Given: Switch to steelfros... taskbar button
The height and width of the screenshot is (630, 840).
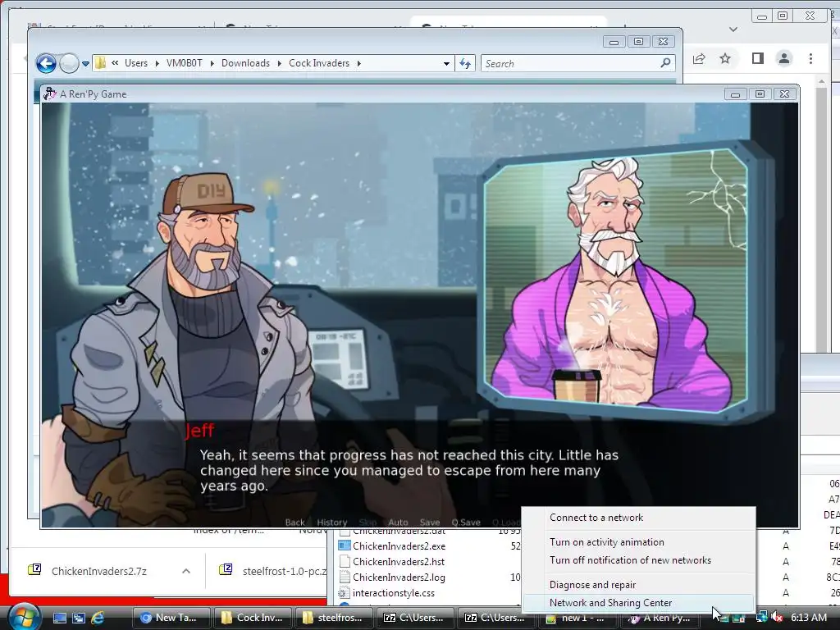Looking at the screenshot, I should pyautogui.click(x=333, y=618).
